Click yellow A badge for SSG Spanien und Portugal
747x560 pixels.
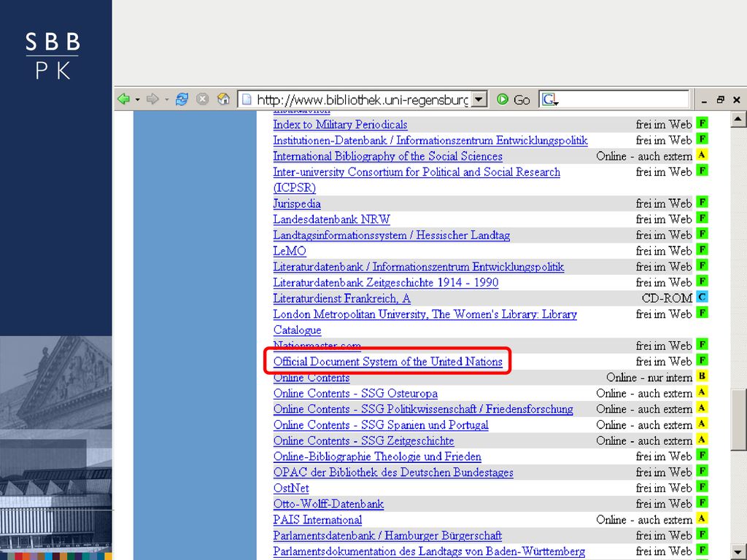point(702,423)
